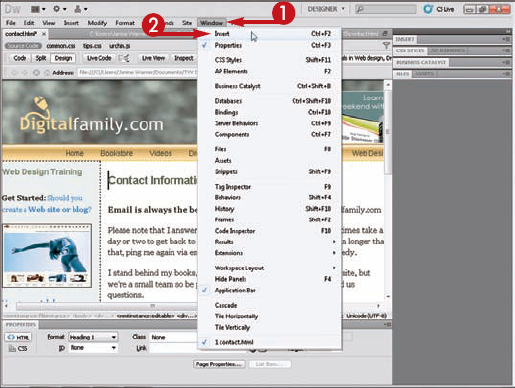Select the checked 1 contact.html window item

pos(269,342)
